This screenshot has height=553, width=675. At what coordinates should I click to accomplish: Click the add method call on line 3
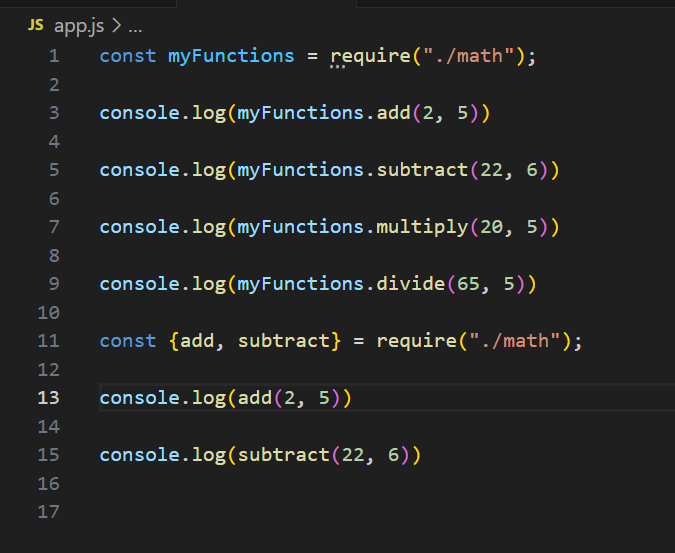(x=393, y=113)
